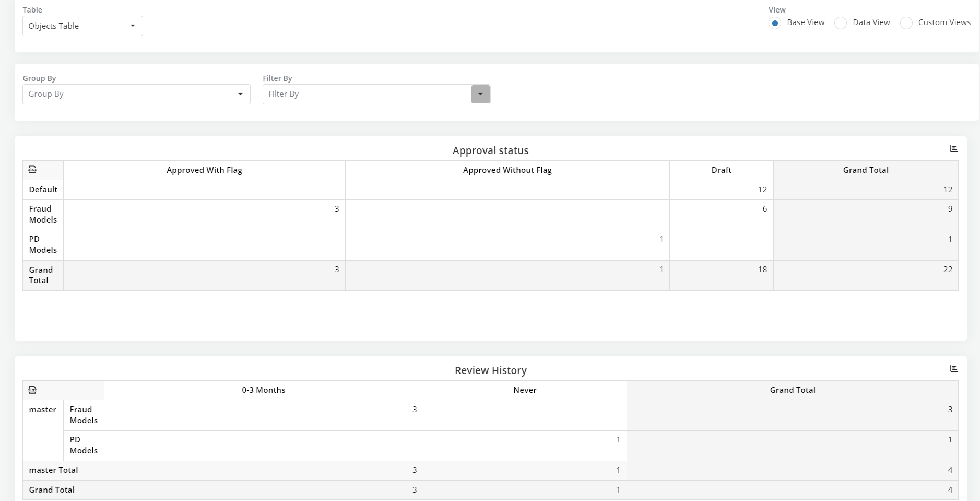Screen dimensions: 980x501
Task: Click the Approved With Flag column header
Action: pyautogui.click(x=204, y=170)
